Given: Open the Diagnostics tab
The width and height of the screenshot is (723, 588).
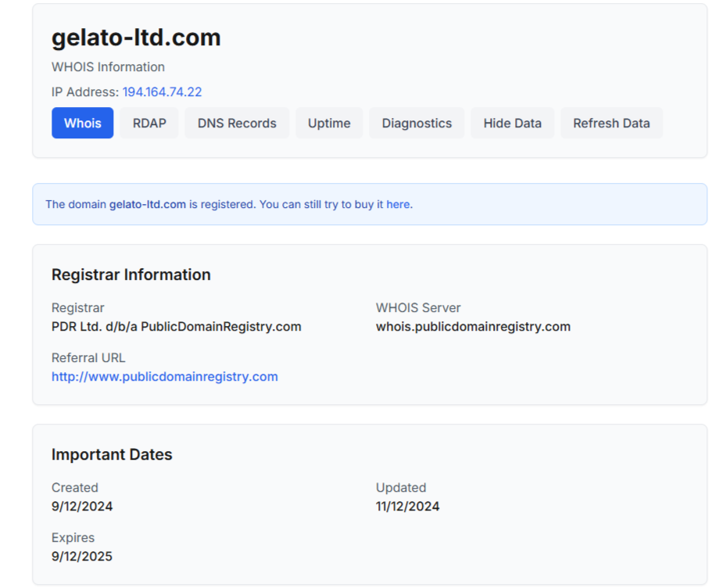Looking at the screenshot, I should [x=417, y=123].
